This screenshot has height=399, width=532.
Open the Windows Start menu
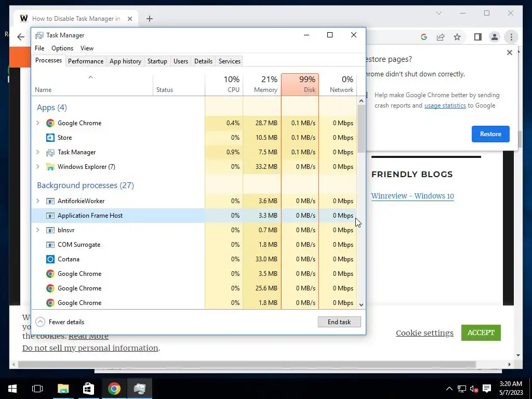click(12, 389)
